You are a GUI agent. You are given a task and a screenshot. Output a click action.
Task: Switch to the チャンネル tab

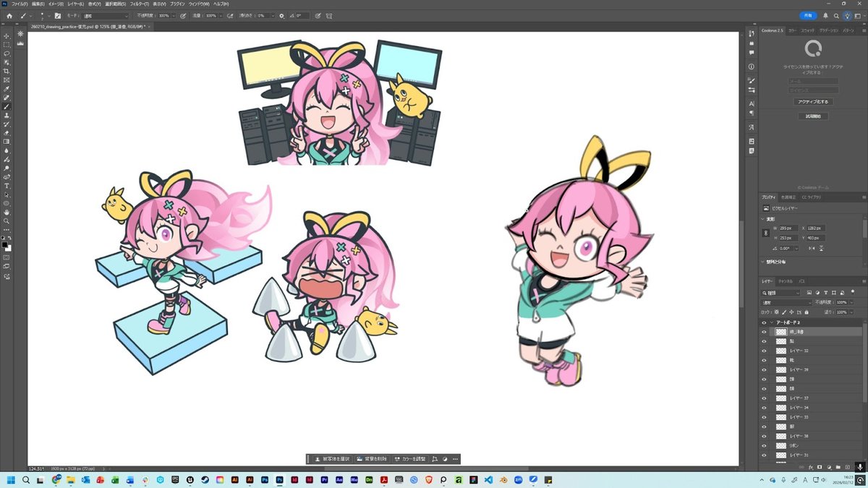(x=785, y=281)
